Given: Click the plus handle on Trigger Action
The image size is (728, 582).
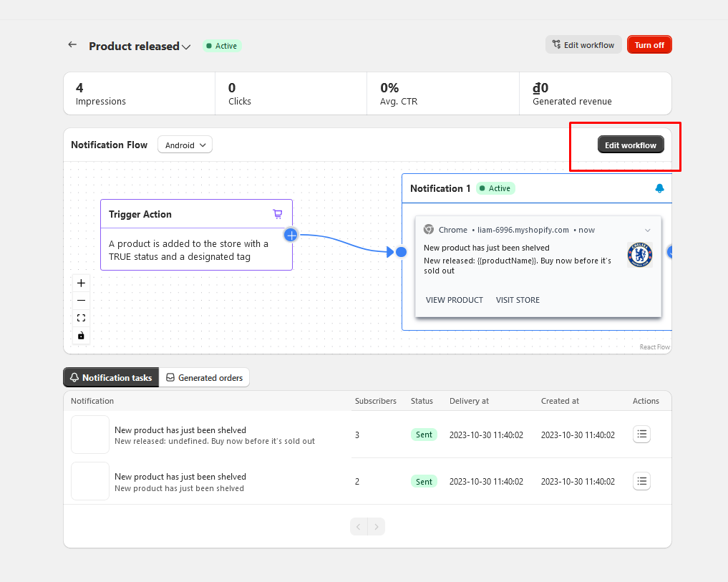Looking at the screenshot, I should [291, 235].
